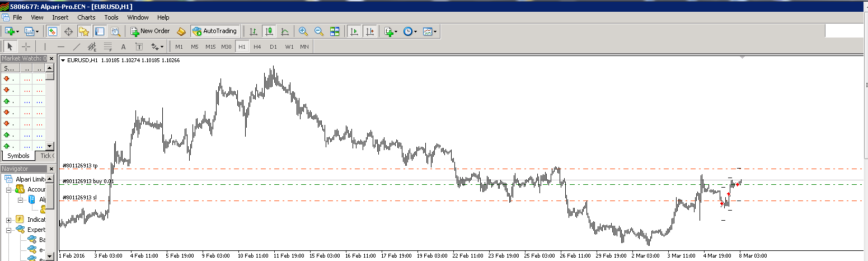Draw a vertical line tool

point(45,46)
